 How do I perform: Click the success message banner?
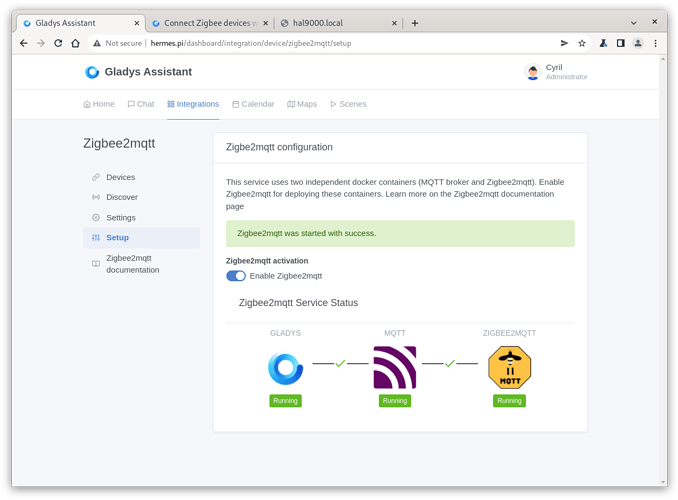point(400,234)
